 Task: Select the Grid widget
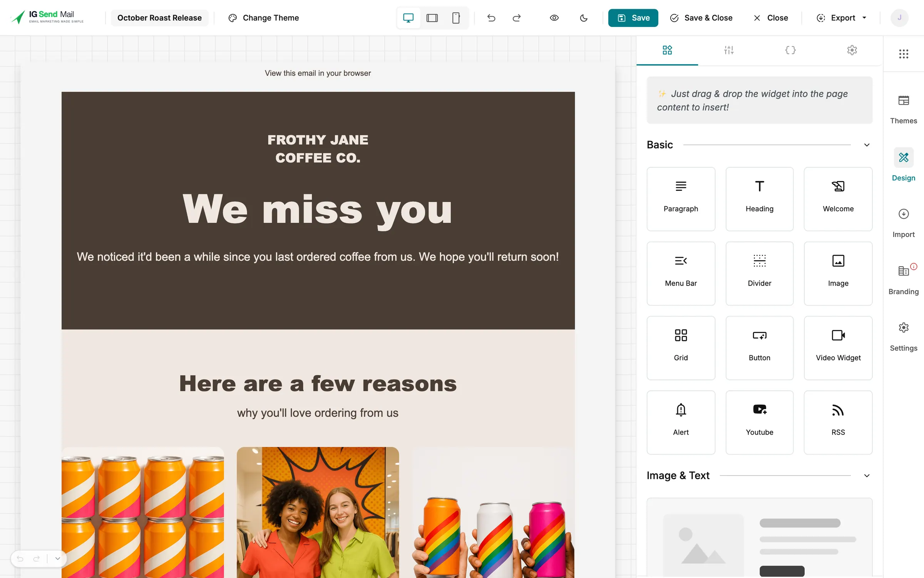tap(681, 348)
